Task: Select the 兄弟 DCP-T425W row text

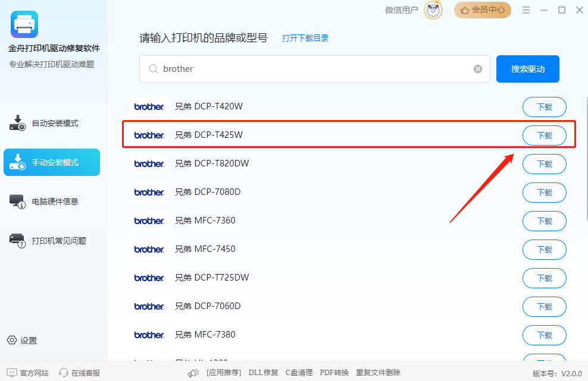Action: coord(209,135)
